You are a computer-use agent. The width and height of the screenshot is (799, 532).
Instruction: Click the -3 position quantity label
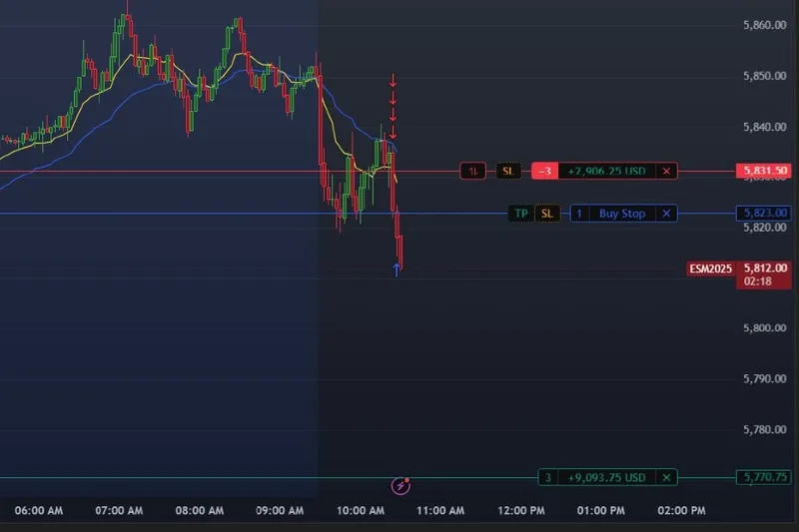[x=544, y=171]
